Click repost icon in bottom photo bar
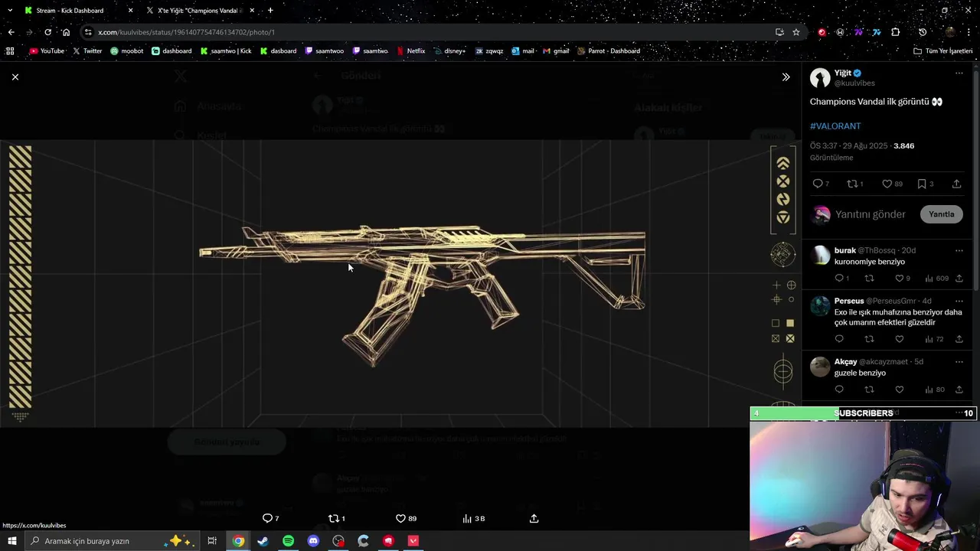 (333, 518)
